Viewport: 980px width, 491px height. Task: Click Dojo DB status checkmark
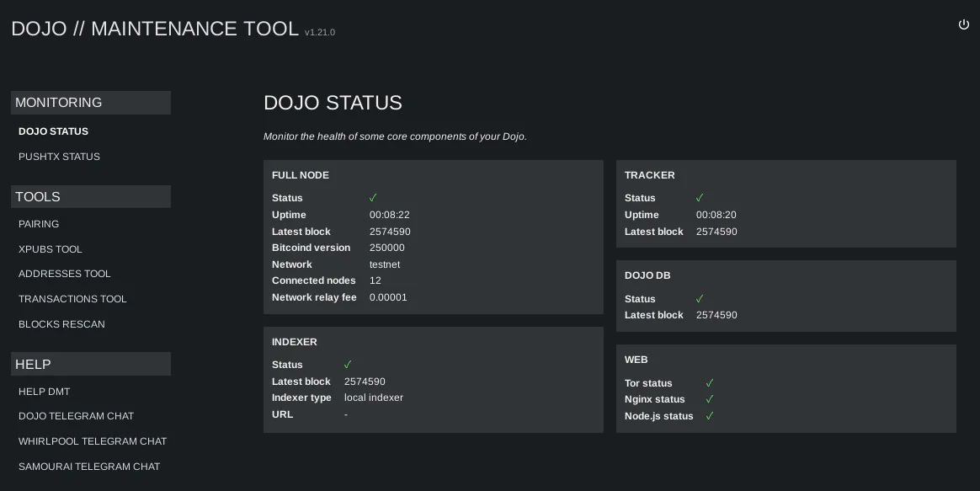point(700,298)
